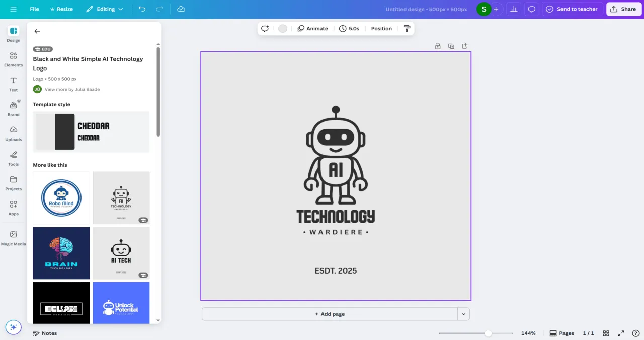Screen dimensions: 644x340
Task: Open the Brand panel
Action: click(13, 109)
